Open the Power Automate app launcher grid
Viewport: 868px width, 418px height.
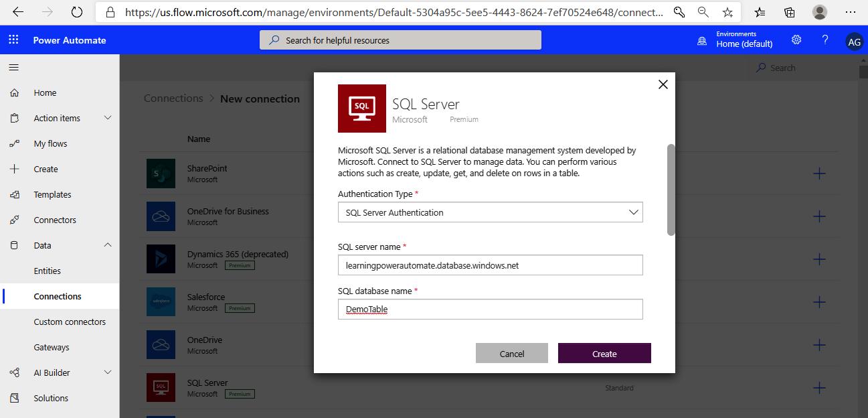tap(13, 40)
